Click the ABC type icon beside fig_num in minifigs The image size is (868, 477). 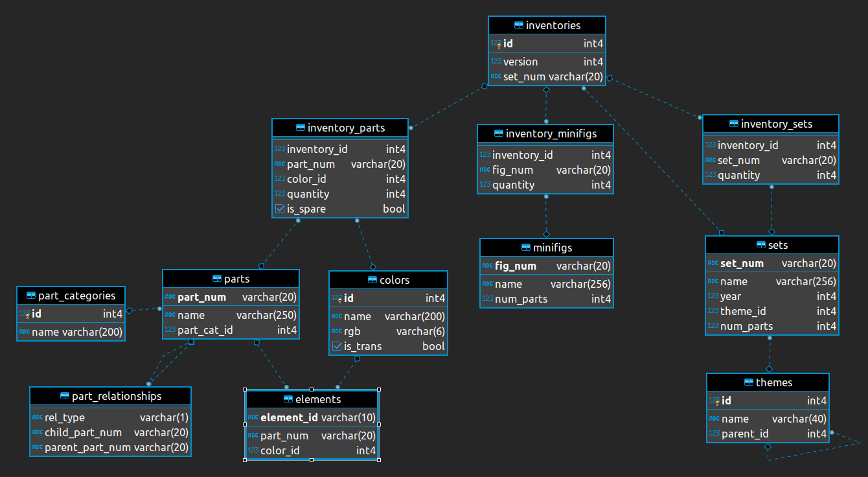[x=487, y=266]
